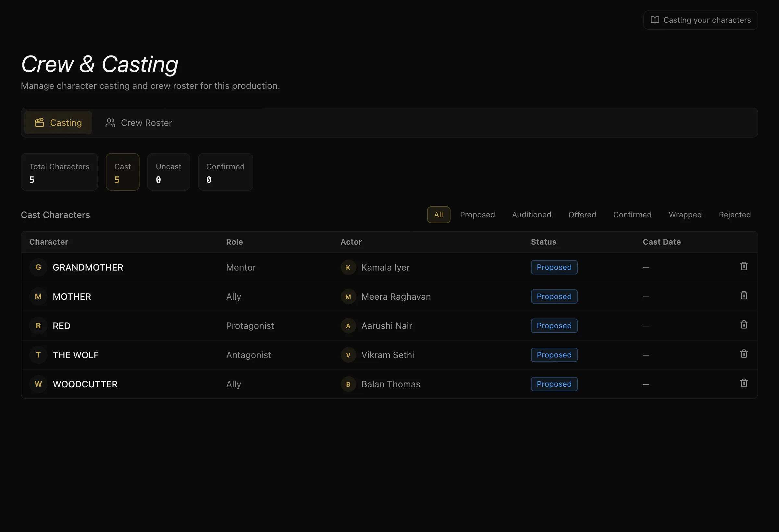Open Proposed status badge for Vikram Sethi
The height and width of the screenshot is (532, 779).
554,355
